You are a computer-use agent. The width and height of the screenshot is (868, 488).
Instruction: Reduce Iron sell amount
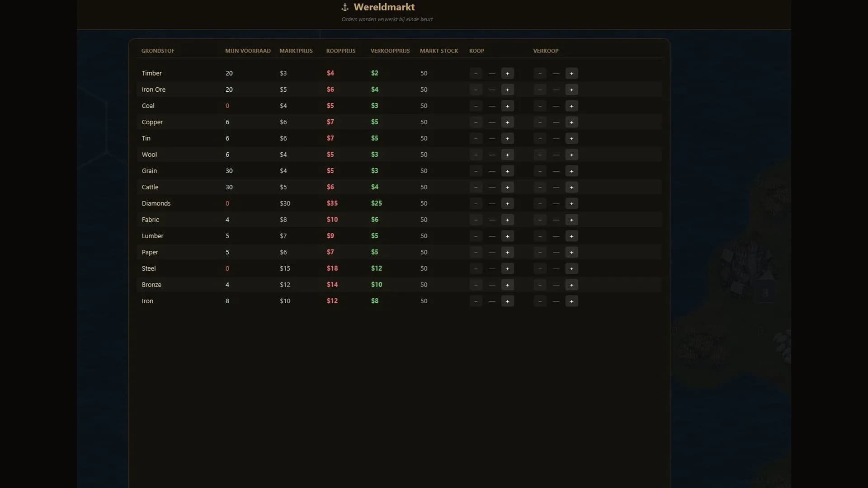coord(540,301)
